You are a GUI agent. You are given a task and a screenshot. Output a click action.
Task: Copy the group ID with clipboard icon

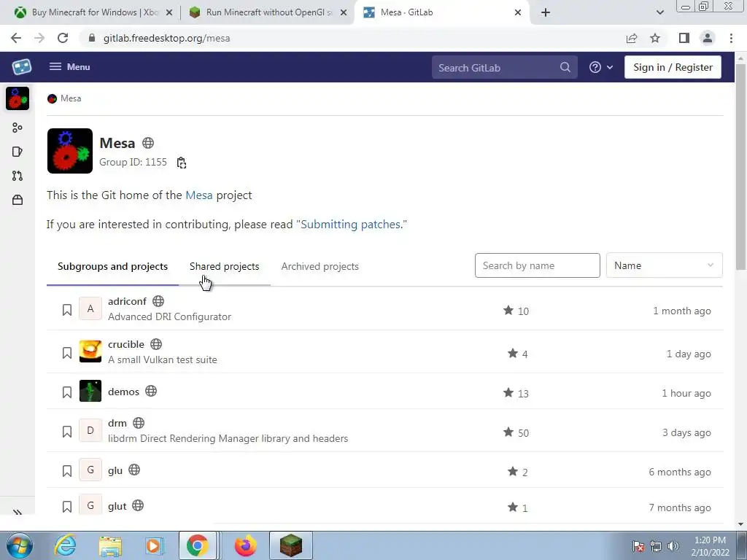tap(182, 163)
